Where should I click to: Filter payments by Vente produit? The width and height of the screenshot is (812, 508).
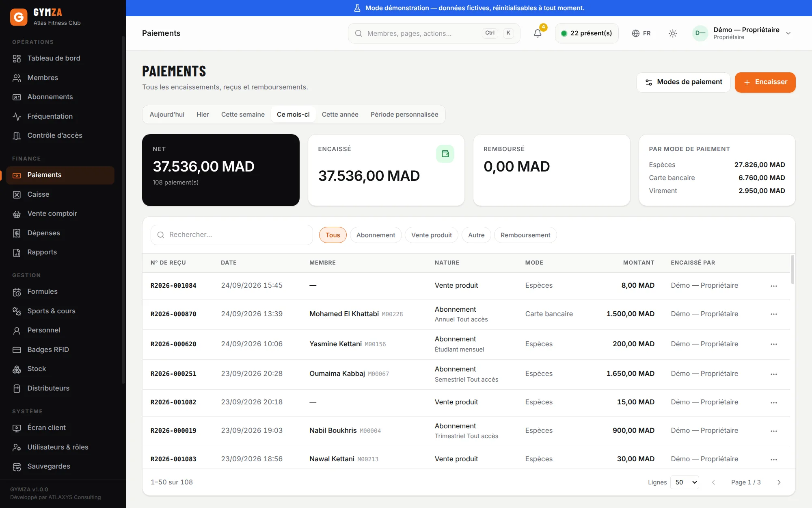point(431,235)
